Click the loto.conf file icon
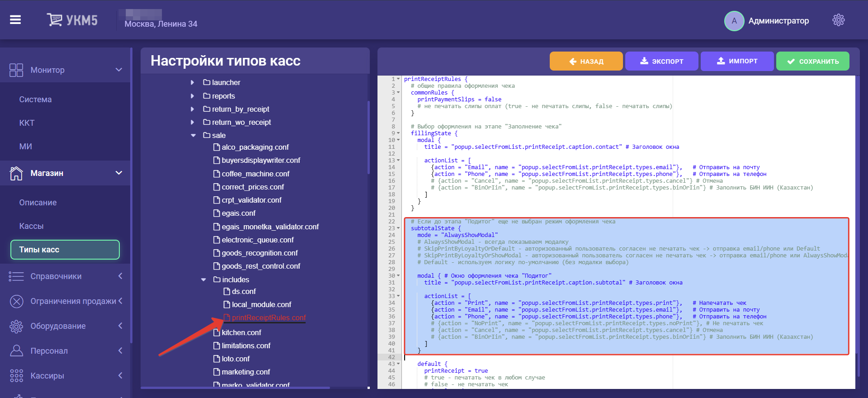Screen dimensions: 868x398 click(x=217, y=359)
